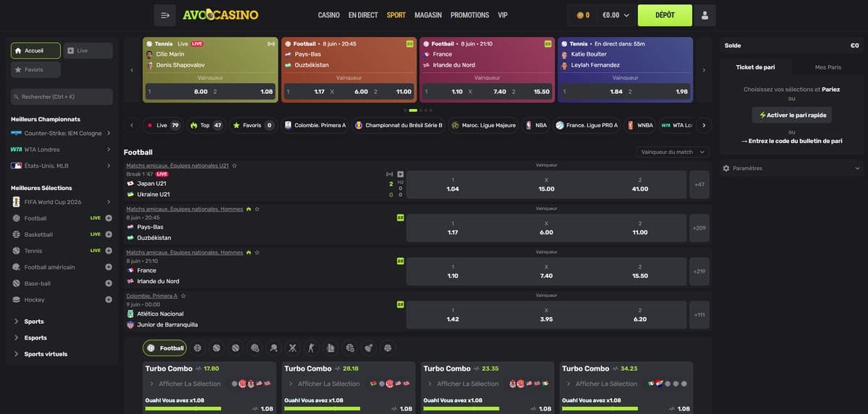The image size is (868, 414).
Task: Open +209 more markets for Pays-Bas match
Action: tap(699, 228)
